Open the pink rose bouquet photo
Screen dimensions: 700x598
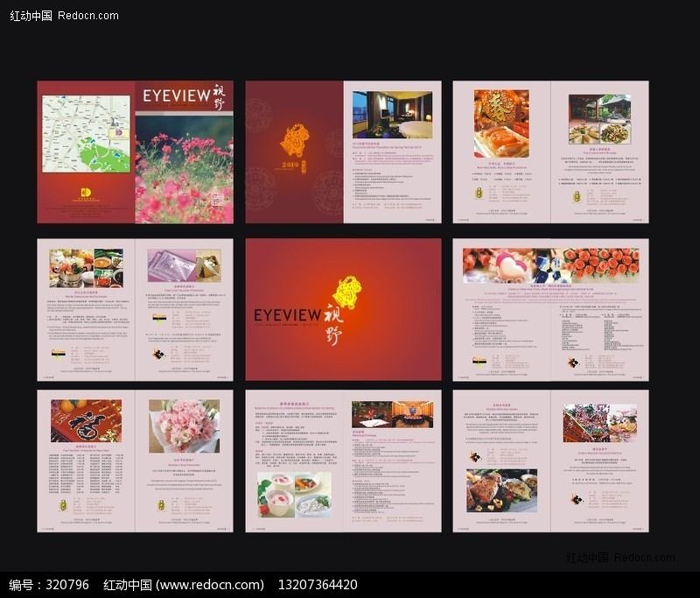(x=184, y=426)
